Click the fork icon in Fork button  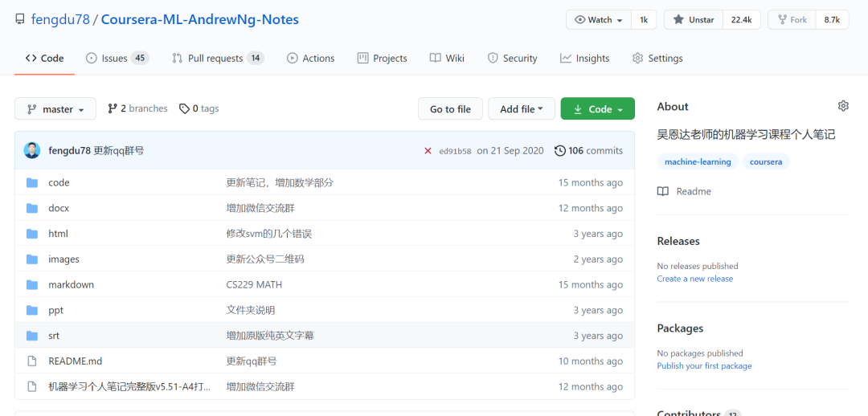click(782, 20)
